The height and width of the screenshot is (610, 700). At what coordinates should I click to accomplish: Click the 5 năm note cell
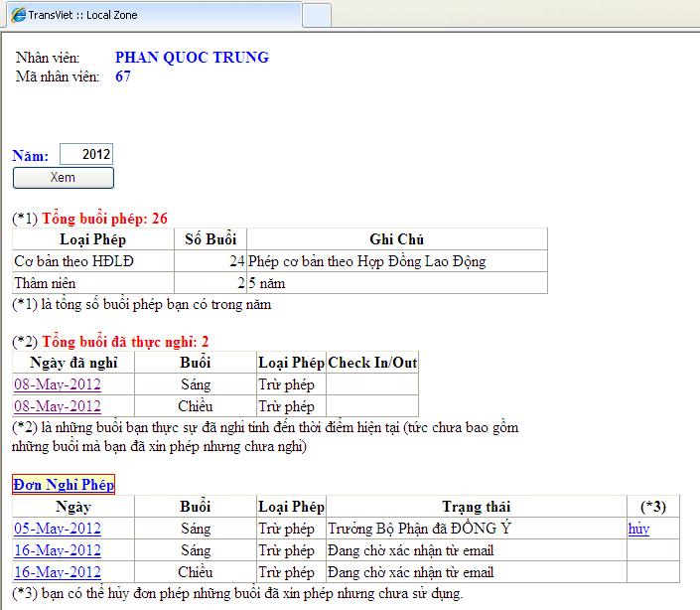(397, 283)
